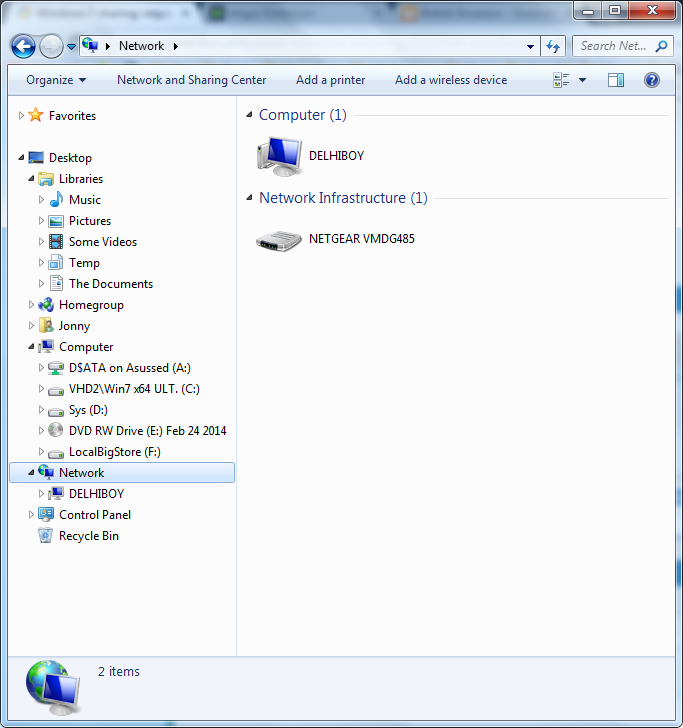Expand the Homegroup node
The width and height of the screenshot is (683, 728).
[x=31, y=305]
